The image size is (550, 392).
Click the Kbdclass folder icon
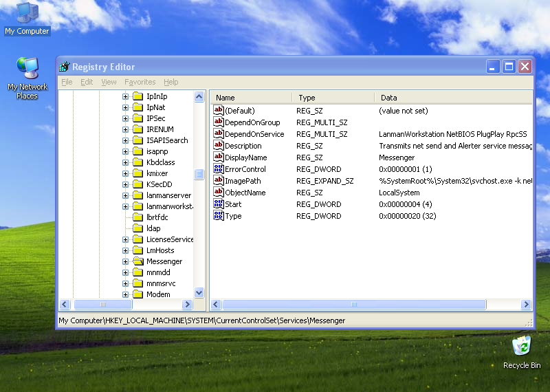click(138, 162)
